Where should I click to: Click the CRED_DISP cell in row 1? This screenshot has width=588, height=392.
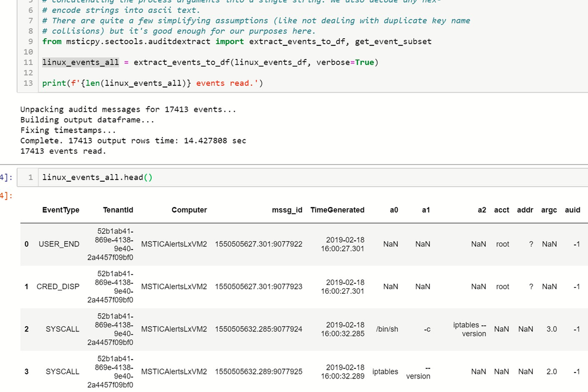click(58, 287)
